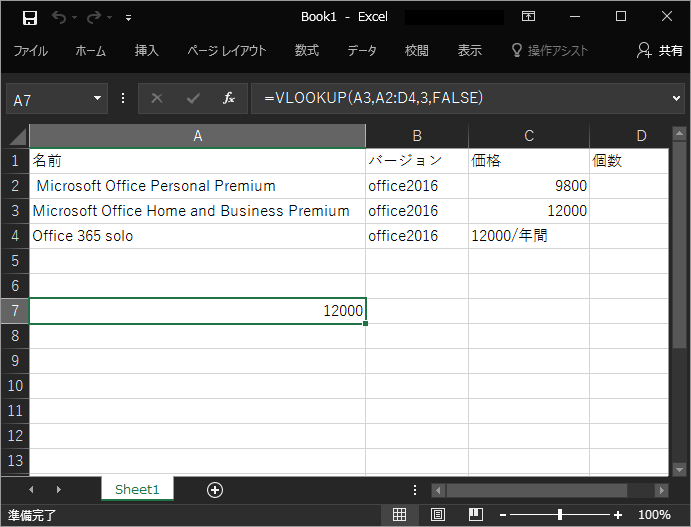Click office2016 cell in row 2
This screenshot has height=527, width=691.
coord(417,186)
